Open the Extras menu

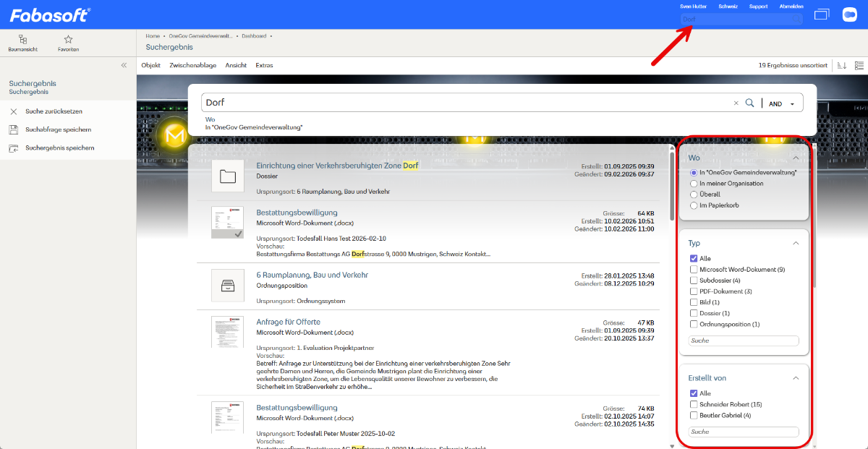264,65
